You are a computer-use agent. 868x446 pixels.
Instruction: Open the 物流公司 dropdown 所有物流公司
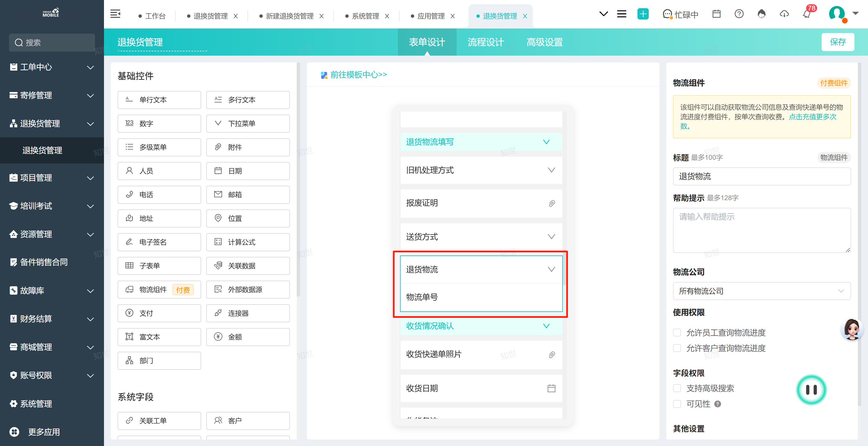click(761, 291)
